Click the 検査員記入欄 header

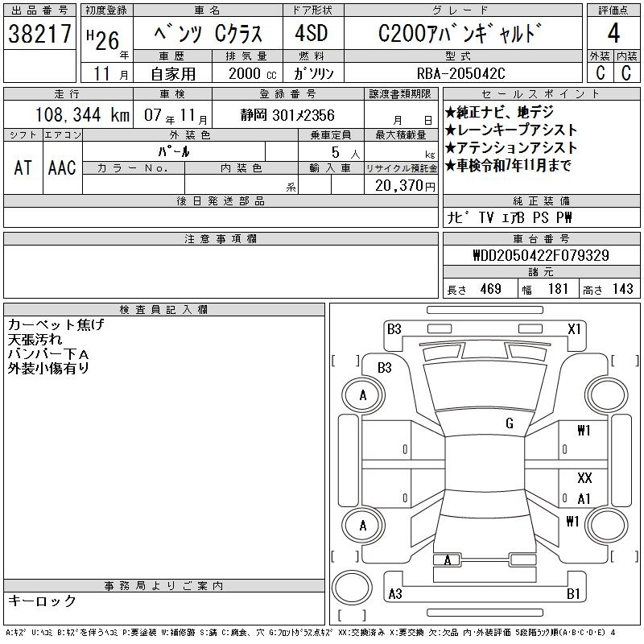(164, 310)
